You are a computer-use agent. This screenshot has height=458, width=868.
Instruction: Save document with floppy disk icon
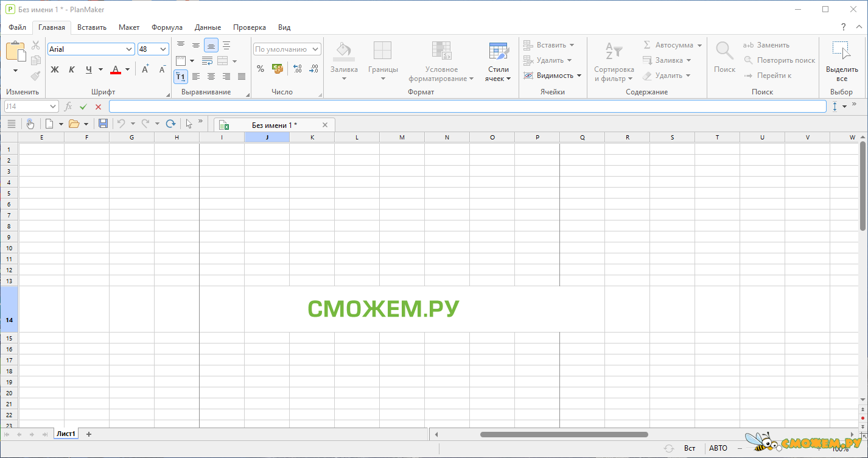tap(103, 124)
